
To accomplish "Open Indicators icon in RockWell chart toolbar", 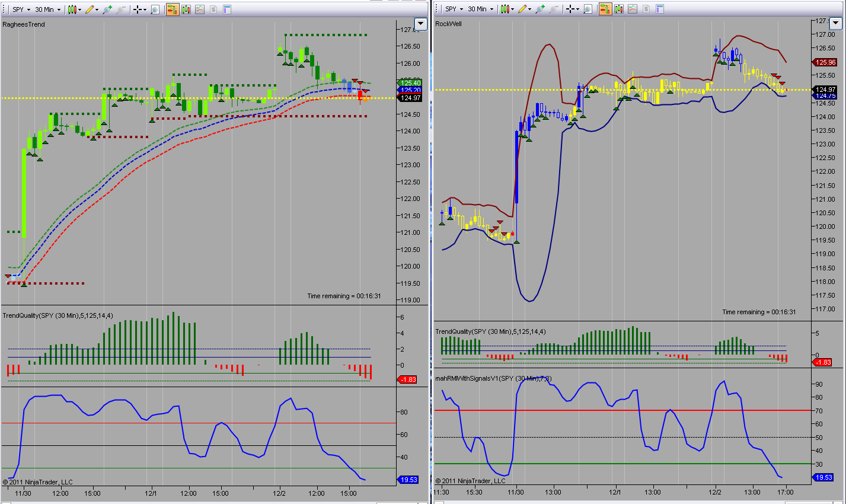I will 633,9.
